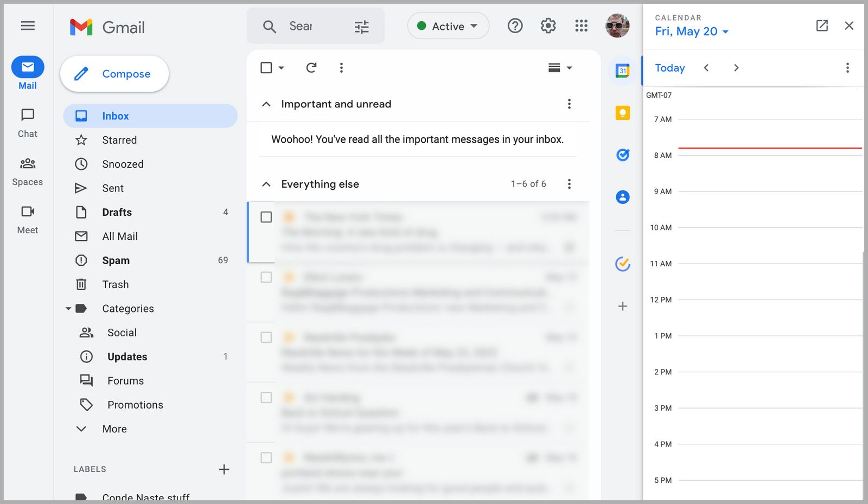Get add-ons plus icon in side panel
The height and width of the screenshot is (504, 868).
pos(623,306)
